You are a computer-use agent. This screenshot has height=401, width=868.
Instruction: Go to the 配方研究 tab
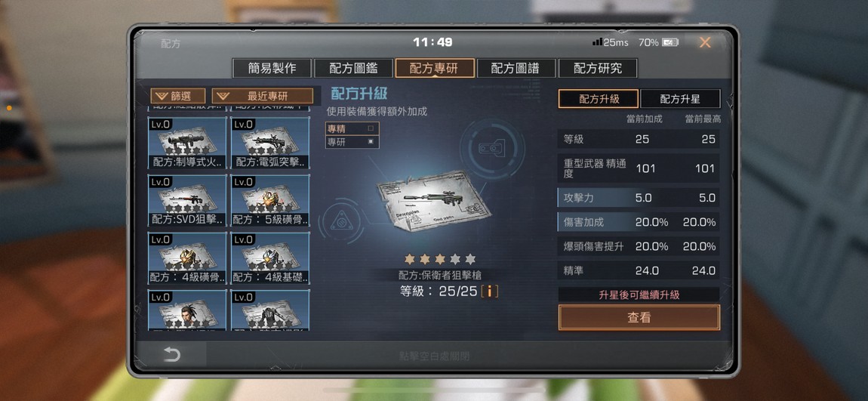tap(598, 68)
